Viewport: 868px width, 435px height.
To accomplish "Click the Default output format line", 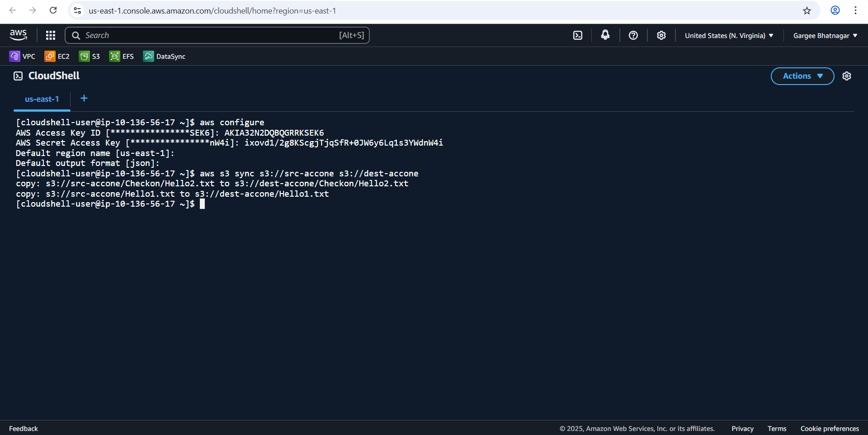I will 88,163.
